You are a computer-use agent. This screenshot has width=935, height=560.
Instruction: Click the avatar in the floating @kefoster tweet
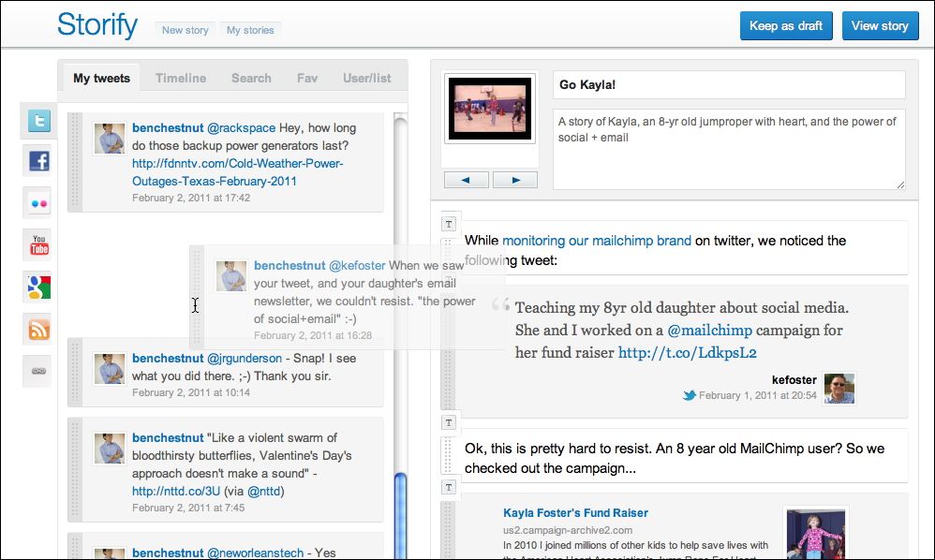point(231,276)
